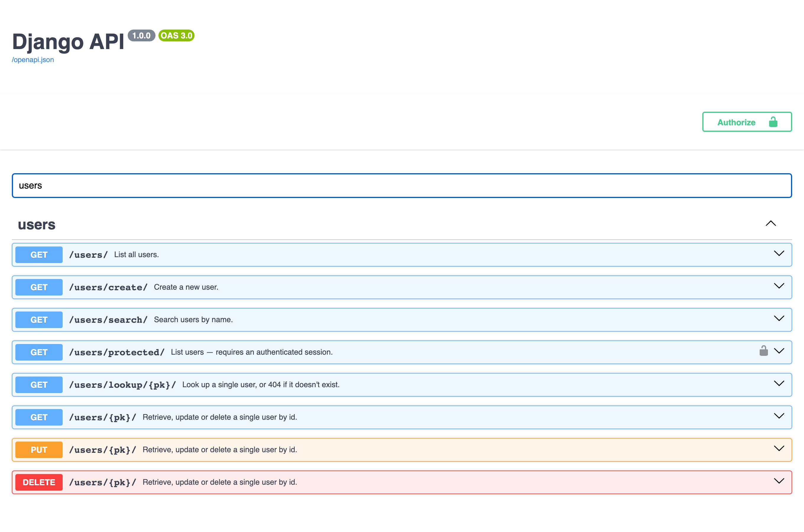Viewport: 804px width, 532px height.
Task: Click the 'List all users.' description
Action: click(x=136, y=255)
